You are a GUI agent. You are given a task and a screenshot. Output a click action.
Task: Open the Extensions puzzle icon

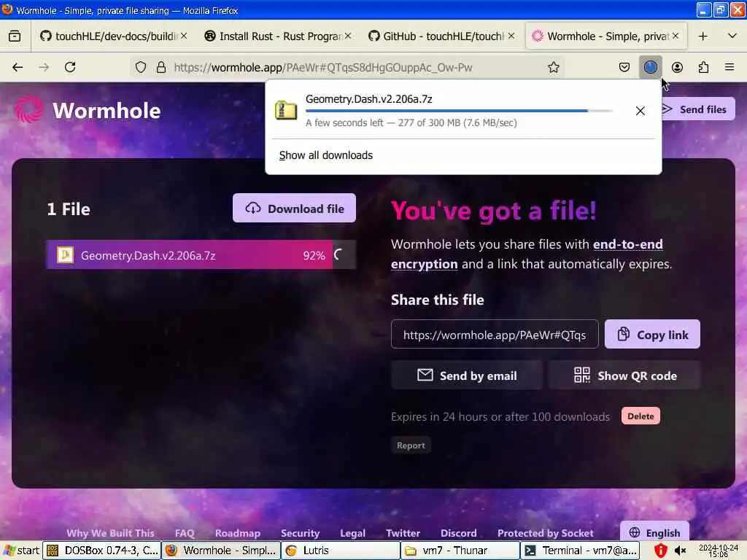click(x=703, y=67)
